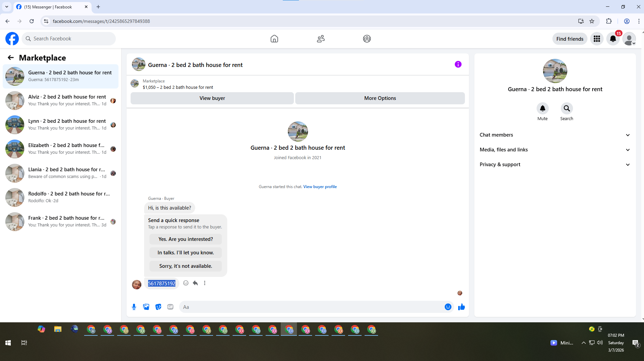Click the browser Back arrow
The height and width of the screenshot is (361, 644).
pos(7,21)
